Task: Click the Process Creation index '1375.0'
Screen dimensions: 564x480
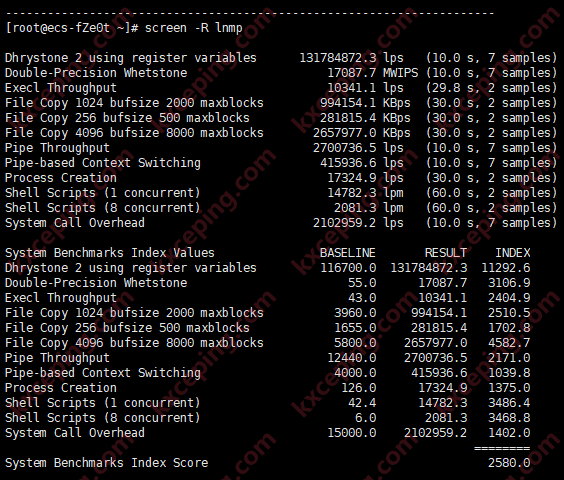Action: (x=509, y=388)
